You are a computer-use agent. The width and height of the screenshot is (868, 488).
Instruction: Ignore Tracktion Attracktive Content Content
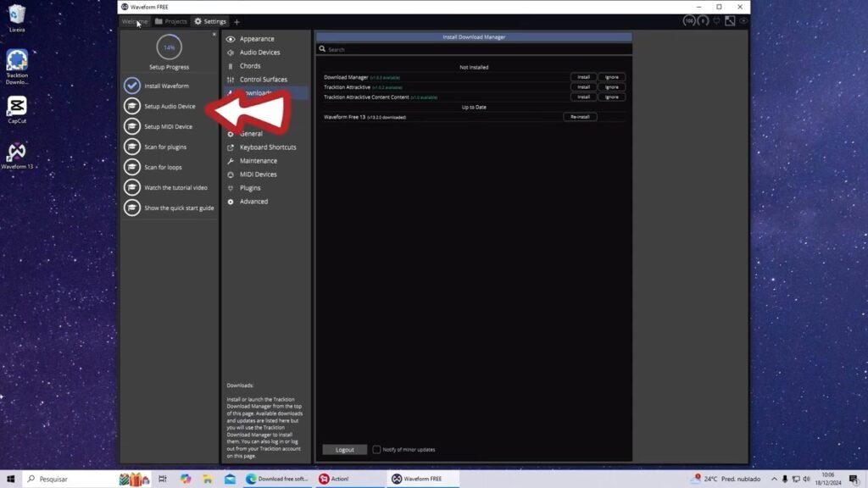pyautogui.click(x=612, y=97)
